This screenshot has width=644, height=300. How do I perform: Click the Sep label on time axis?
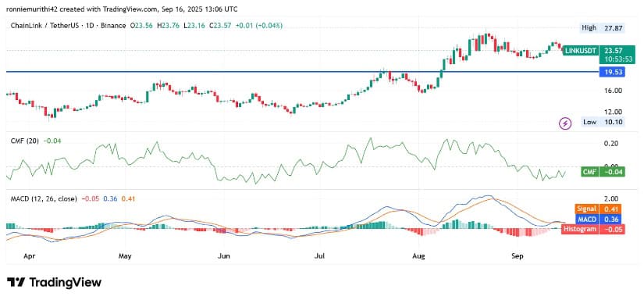518,256
